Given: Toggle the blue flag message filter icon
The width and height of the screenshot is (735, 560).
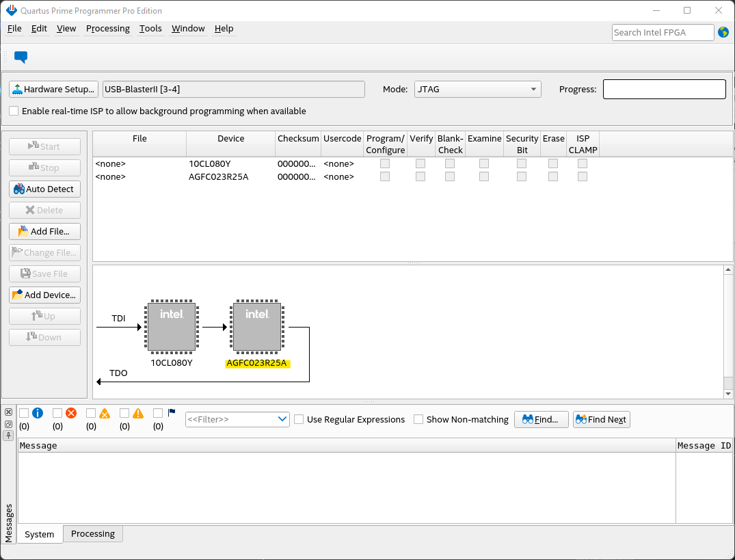Looking at the screenshot, I should (x=172, y=412).
